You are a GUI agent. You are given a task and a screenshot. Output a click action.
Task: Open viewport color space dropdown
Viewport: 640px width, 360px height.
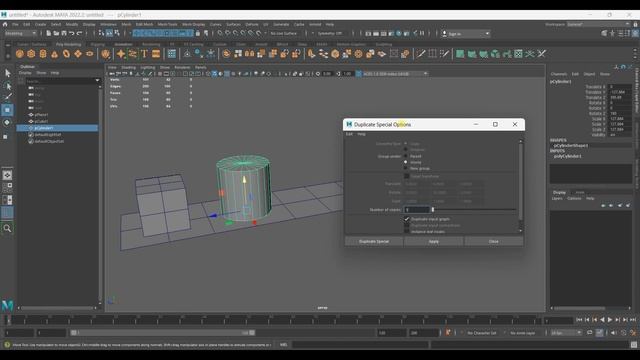point(395,74)
